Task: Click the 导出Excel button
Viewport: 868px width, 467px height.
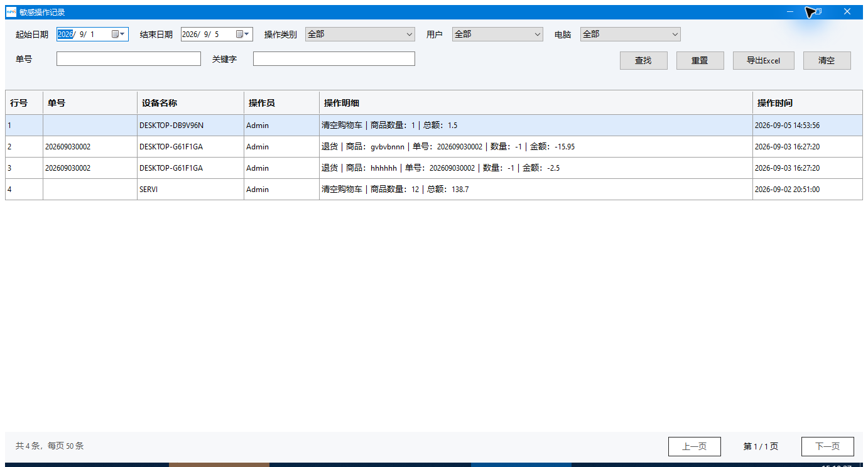Action: coord(763,61)
